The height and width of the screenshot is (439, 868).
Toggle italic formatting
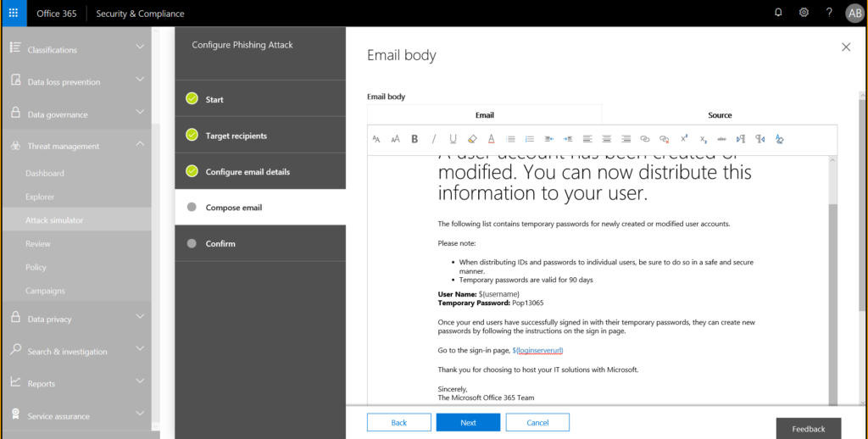433,140
